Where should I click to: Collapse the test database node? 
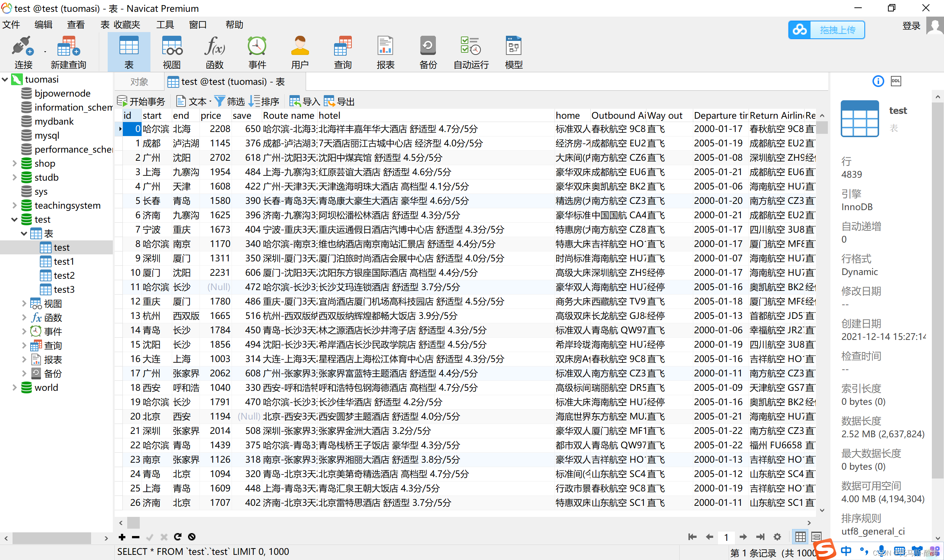coord(14,219)
